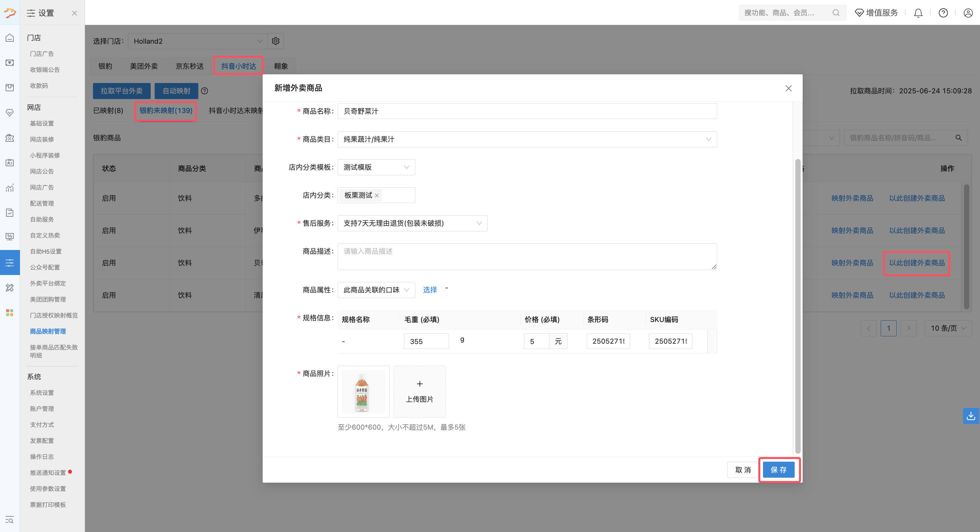
Task: Click the top search magnifier icon
Action: (x=836, y=13)
